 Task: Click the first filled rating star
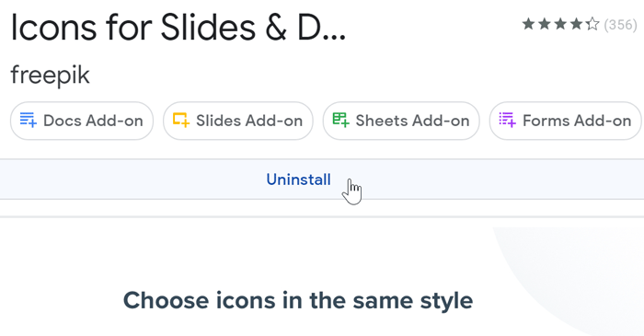529,24
